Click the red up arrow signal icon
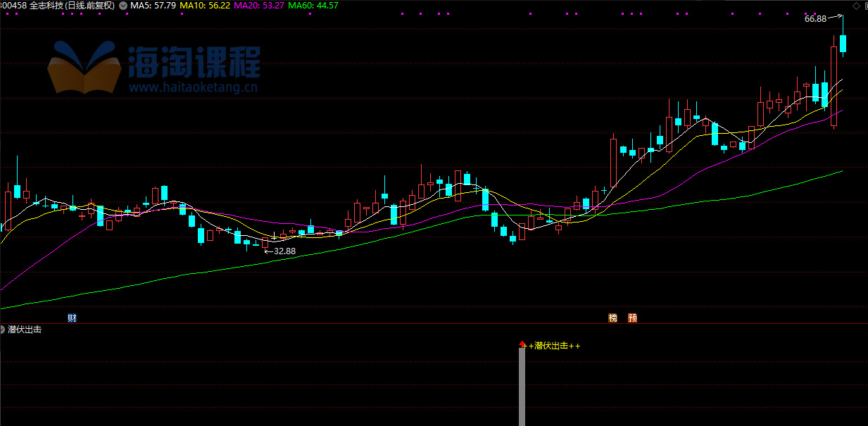868x426 pixels. (x=522, y=344)
